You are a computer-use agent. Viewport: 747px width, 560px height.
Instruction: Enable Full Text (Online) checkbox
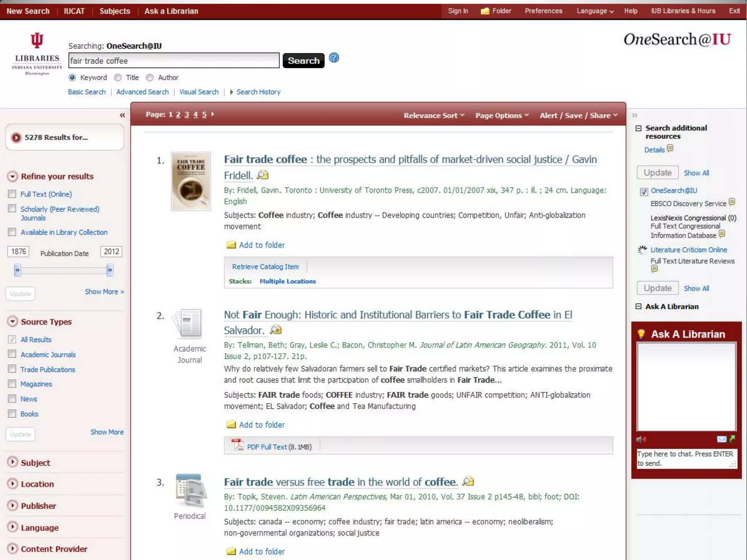[12, 194]
